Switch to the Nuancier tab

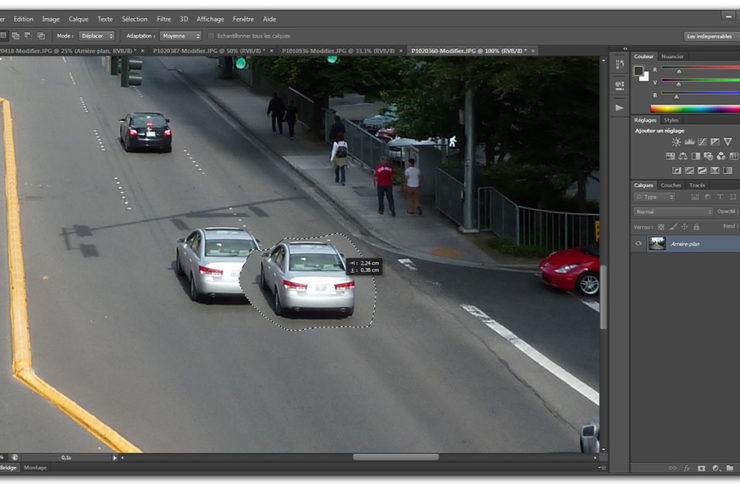click(672, 56)
